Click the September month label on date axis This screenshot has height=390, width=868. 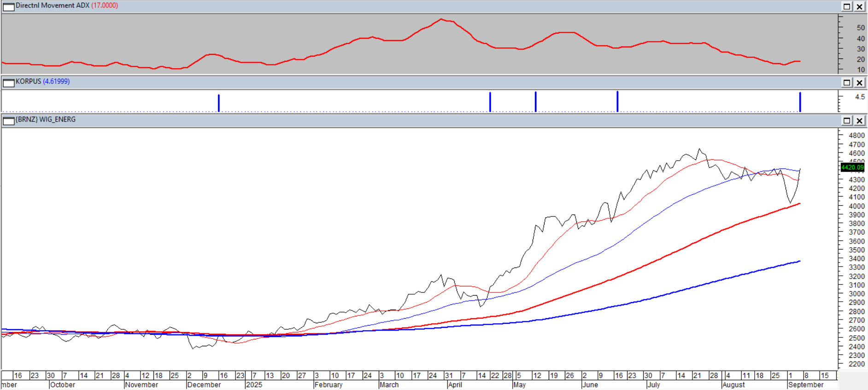tap(805, 385)
